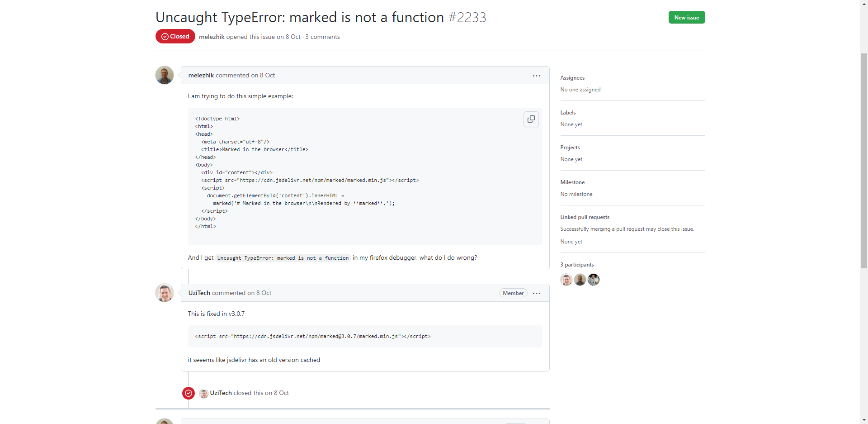Image resolution: width=868 pixels, height=424 pixels.
Task: Select second participant avatar in sidebar
Action: [580, 280]
